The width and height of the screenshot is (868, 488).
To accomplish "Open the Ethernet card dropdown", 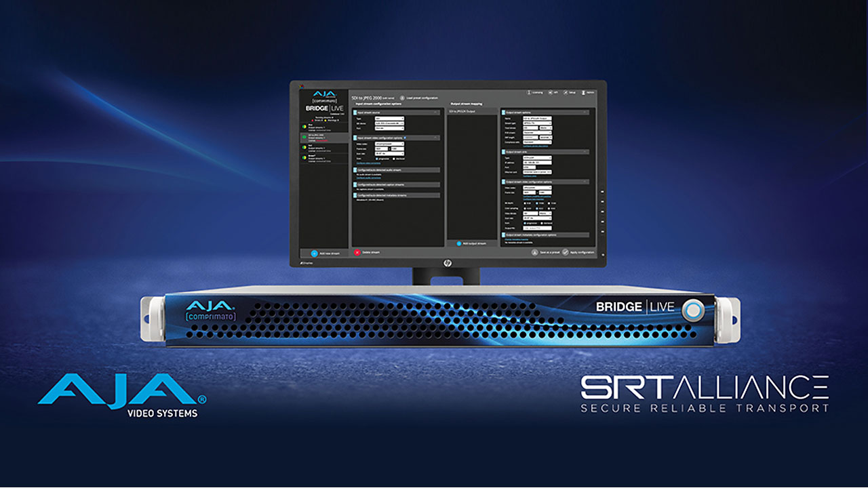I will click(x=538, y=172).
